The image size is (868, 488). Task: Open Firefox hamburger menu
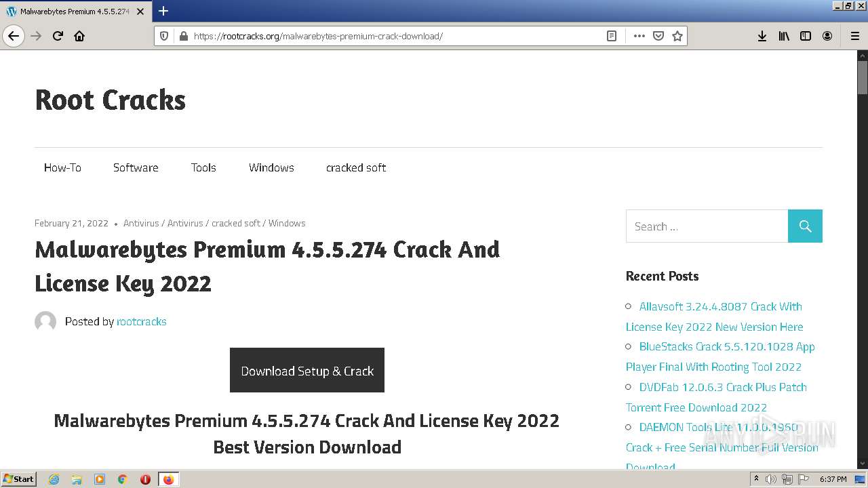(855, 36)
